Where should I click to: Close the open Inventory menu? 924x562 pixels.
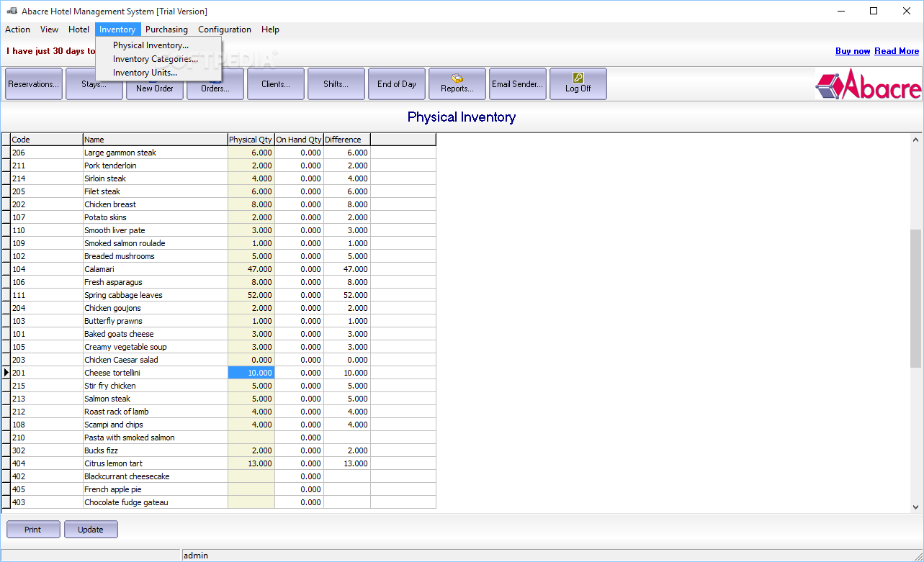coord(117,30)
